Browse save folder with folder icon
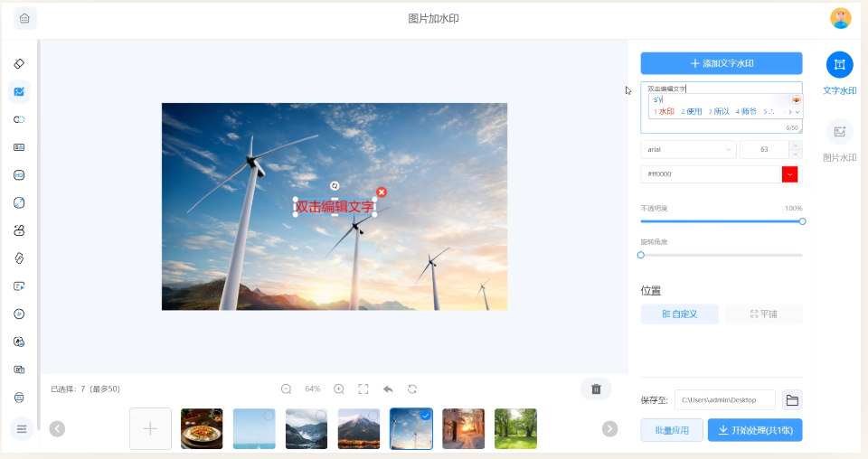868x459 pixels. tap(792, 400)
